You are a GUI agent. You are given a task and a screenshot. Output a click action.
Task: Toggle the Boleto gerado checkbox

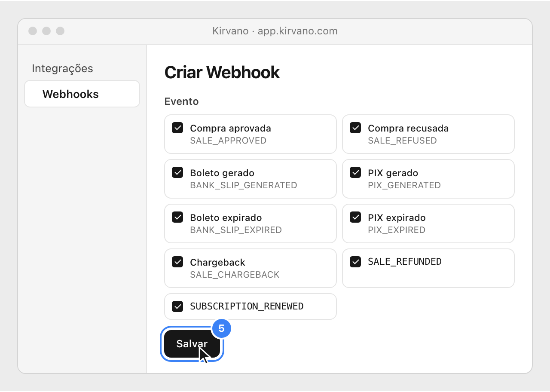[177, 172]
